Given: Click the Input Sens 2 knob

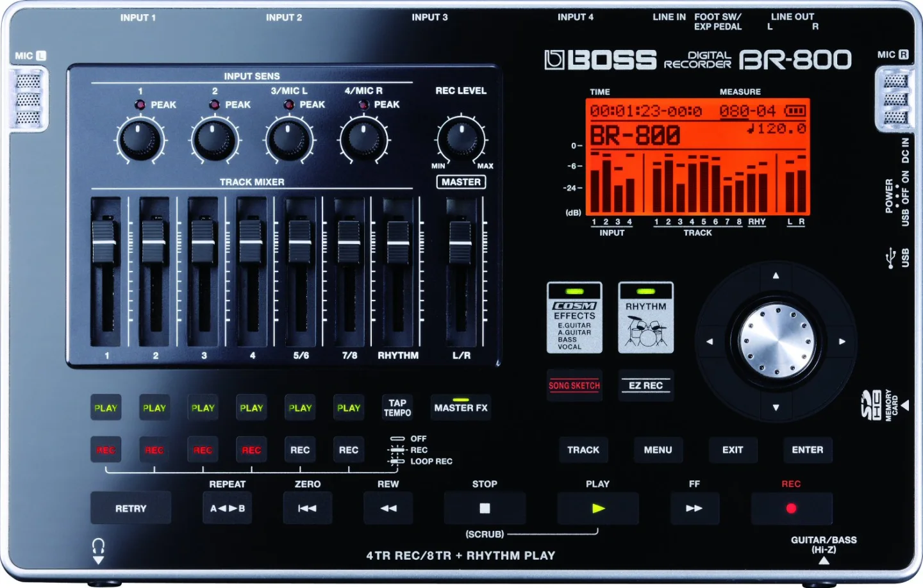Looking at the screenshot, I should point(215,140).
